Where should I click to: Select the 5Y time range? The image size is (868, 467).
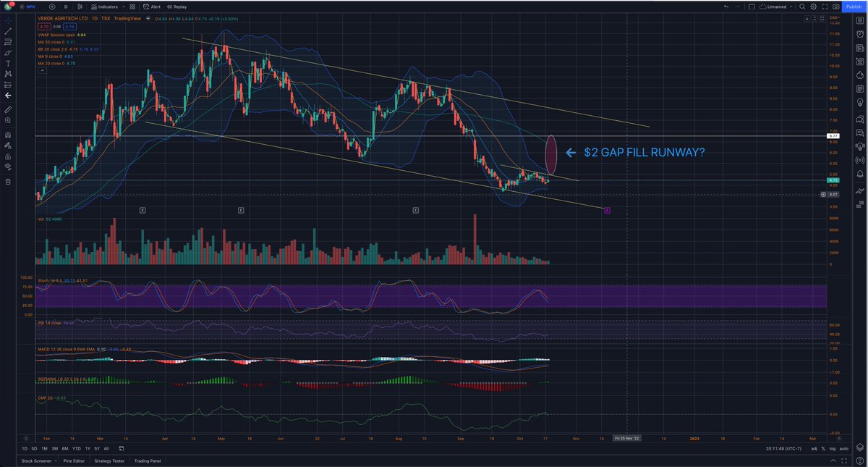coord(96,449)
